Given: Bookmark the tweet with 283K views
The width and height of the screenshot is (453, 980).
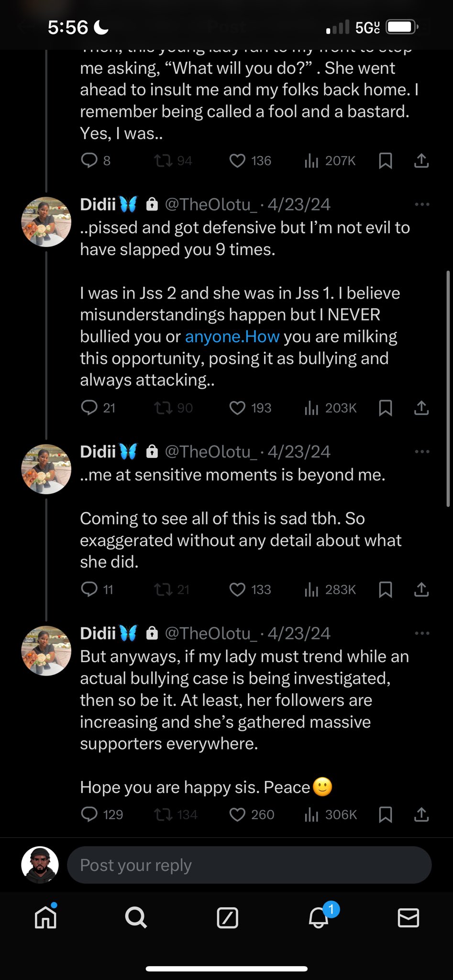Looking at the screenshot, I should [x=386, y=590].
